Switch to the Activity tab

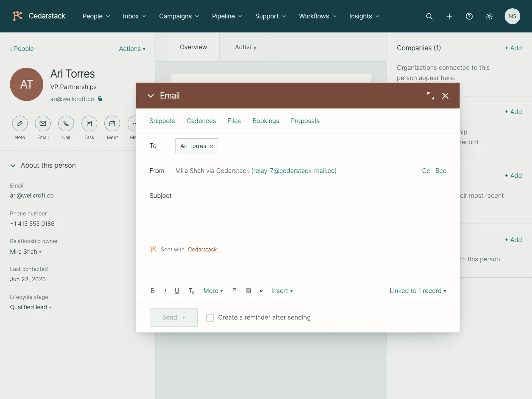246,47
